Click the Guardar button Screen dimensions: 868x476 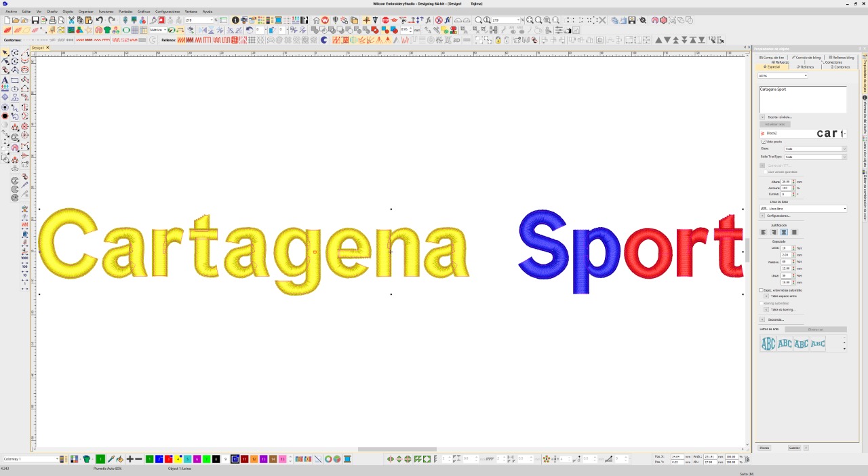(x=794, y=448)
